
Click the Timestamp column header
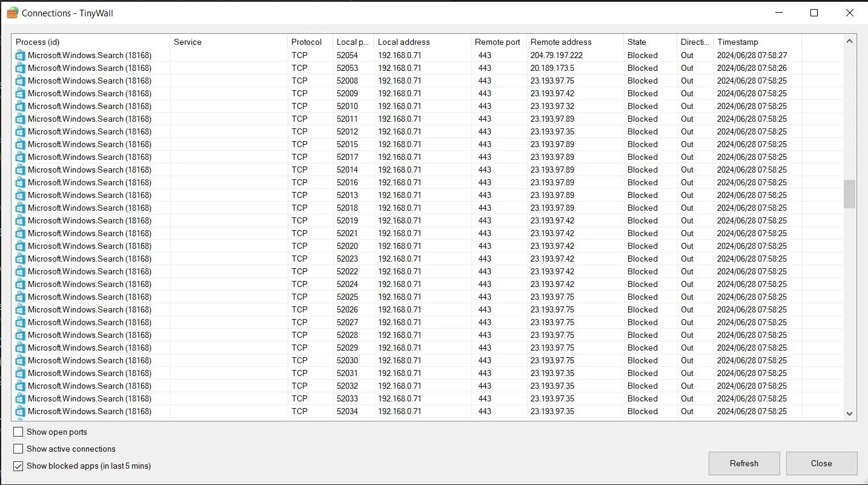pos(757,42)
